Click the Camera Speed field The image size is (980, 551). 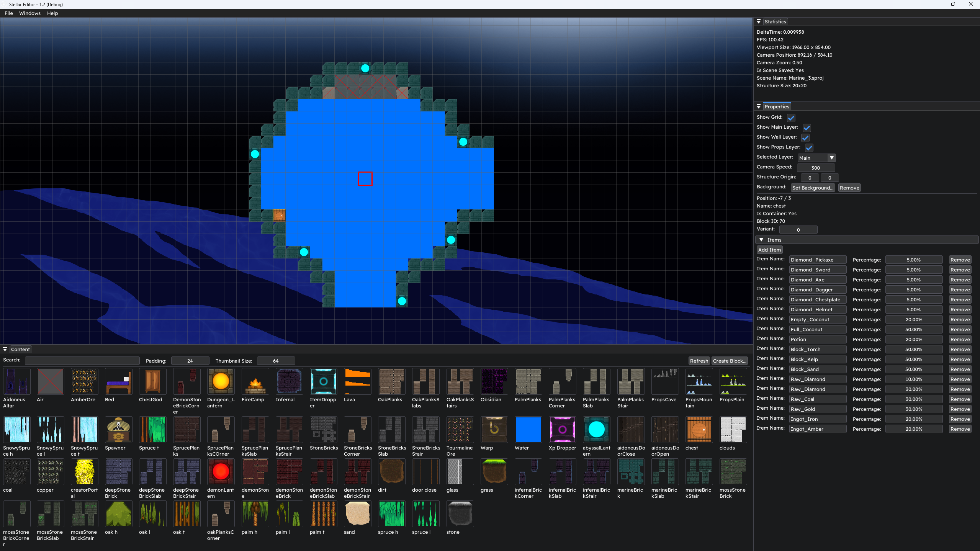pos(816,168)
